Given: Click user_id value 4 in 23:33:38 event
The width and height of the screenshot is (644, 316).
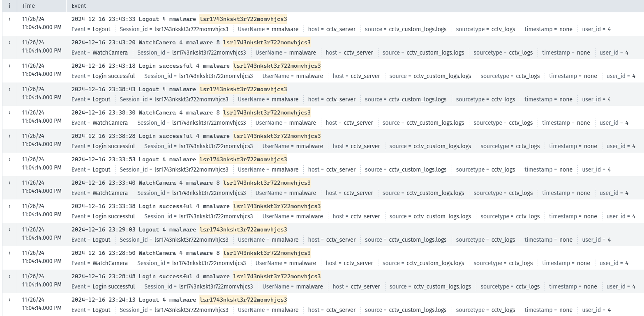Looking at the screenshot, I should coord(634,216).
